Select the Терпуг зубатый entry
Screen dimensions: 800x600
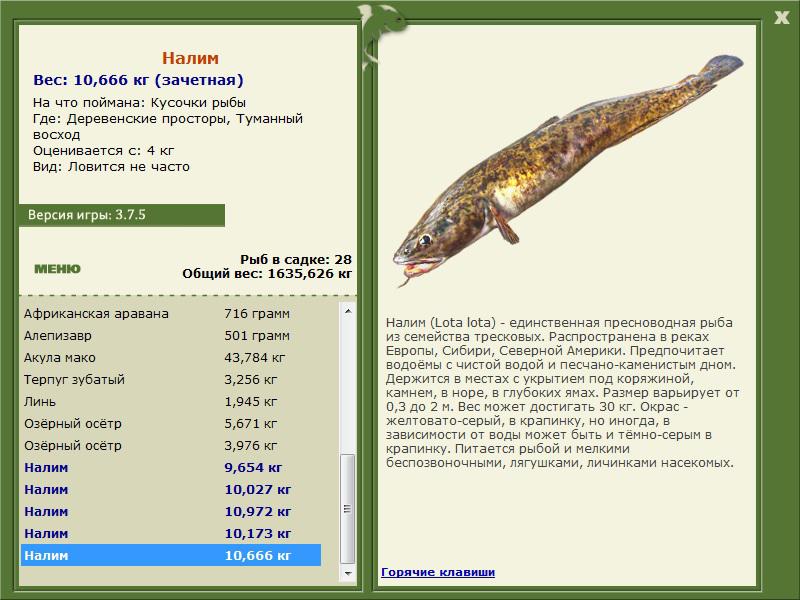point(171,380)
